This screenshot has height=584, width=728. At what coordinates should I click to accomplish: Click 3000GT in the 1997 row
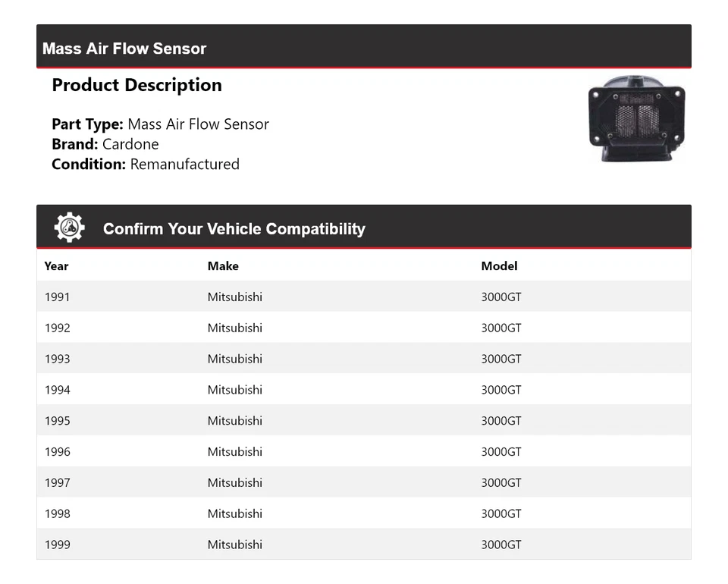500,482
